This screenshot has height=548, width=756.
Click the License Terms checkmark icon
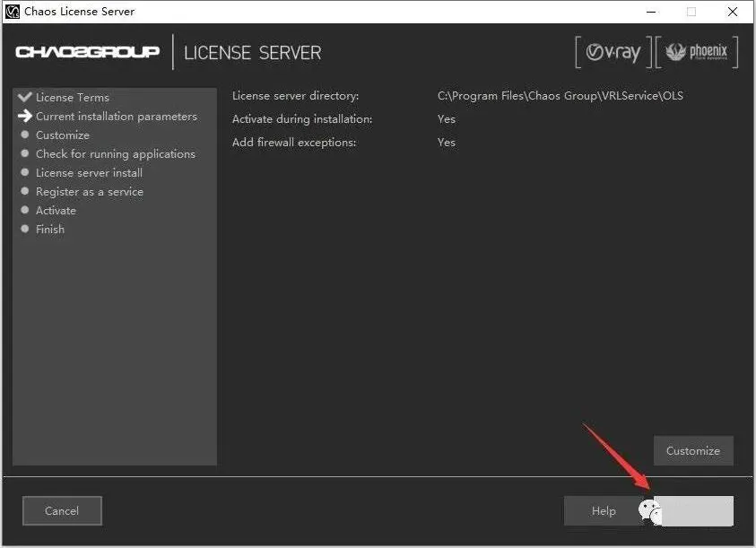click(x=24, y=97)
